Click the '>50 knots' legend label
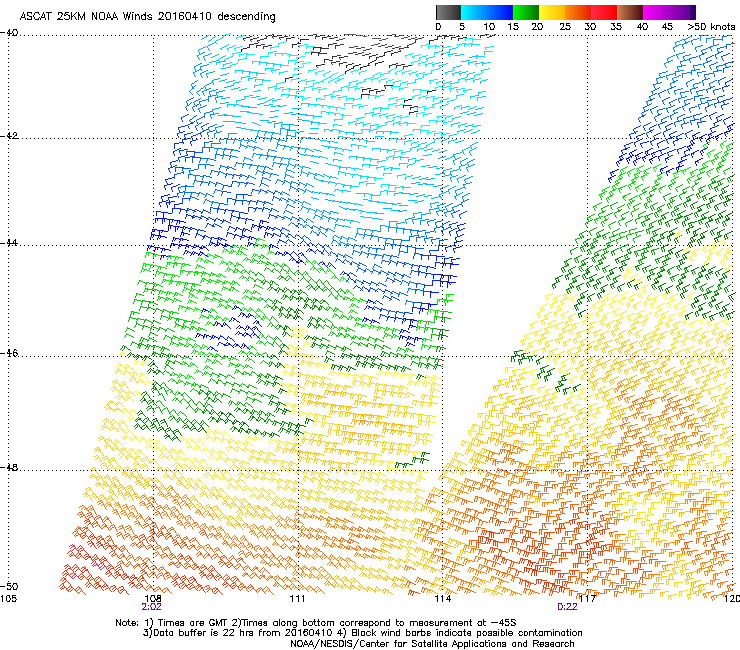740x650 pixels. 711,27
